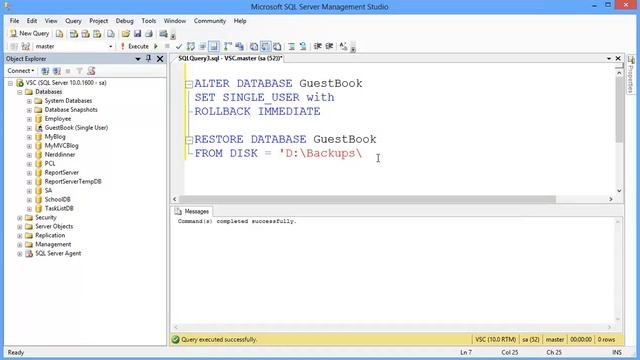Open the Debug menu

(x=124, y=21)
